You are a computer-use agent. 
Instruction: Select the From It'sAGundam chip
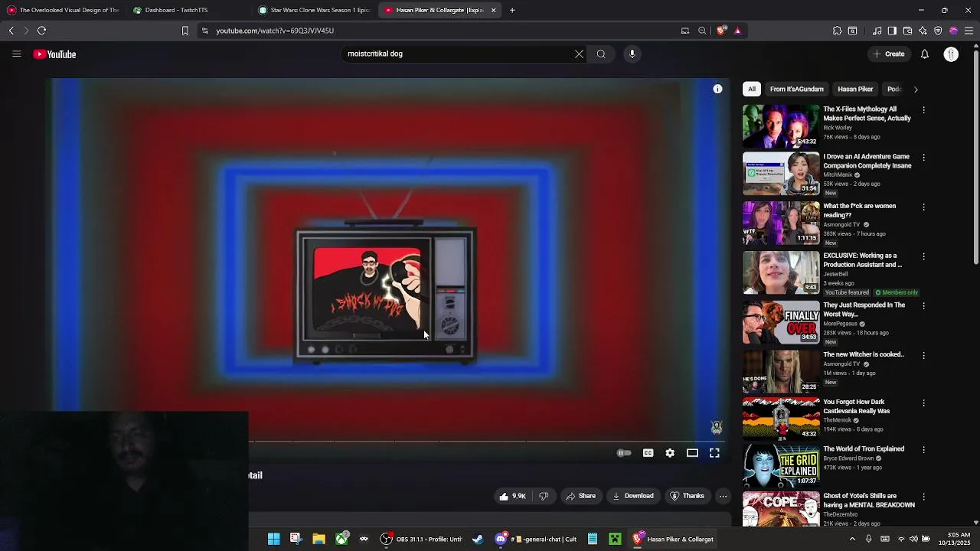[796, 89]
